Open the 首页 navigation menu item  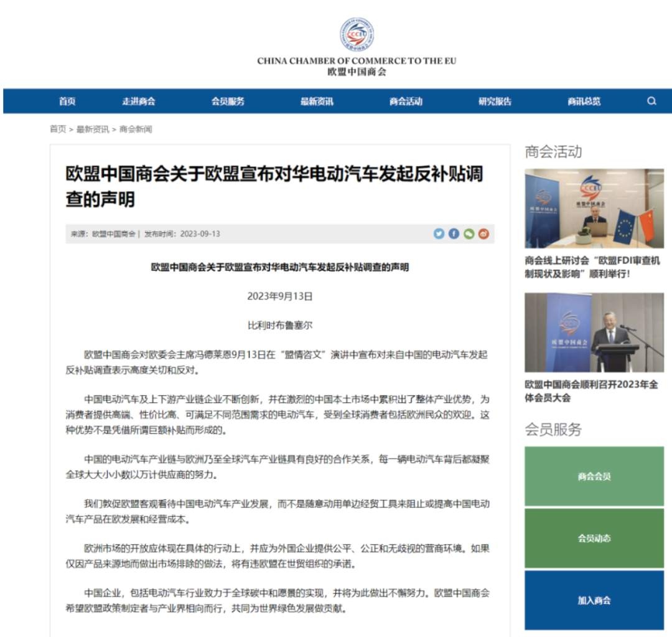tap(67, 101)
